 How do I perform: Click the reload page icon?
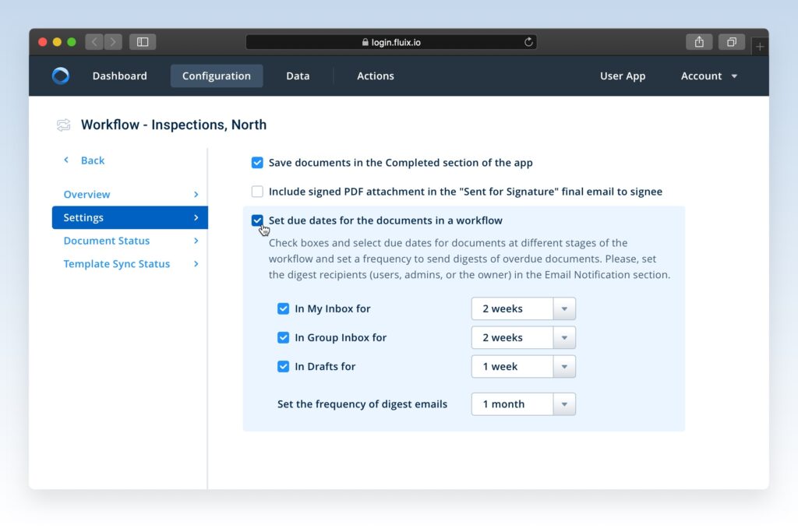(x=528, y=42)
